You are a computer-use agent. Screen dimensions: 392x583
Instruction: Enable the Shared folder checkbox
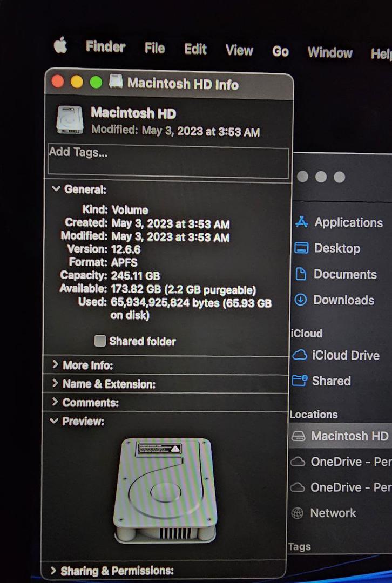(100, 341)
